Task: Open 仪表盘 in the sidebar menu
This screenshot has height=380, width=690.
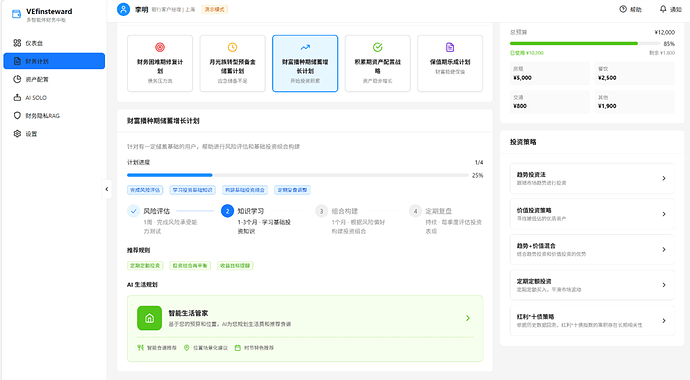Action: (x=54, y=43)
